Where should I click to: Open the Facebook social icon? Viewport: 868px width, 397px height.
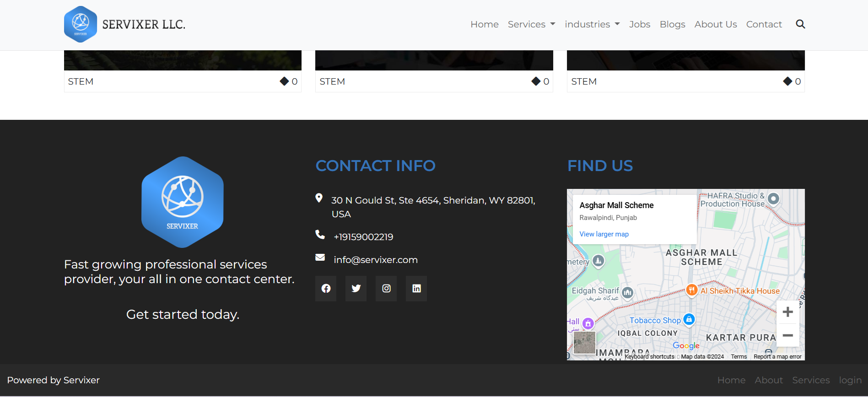click(326, 289)
